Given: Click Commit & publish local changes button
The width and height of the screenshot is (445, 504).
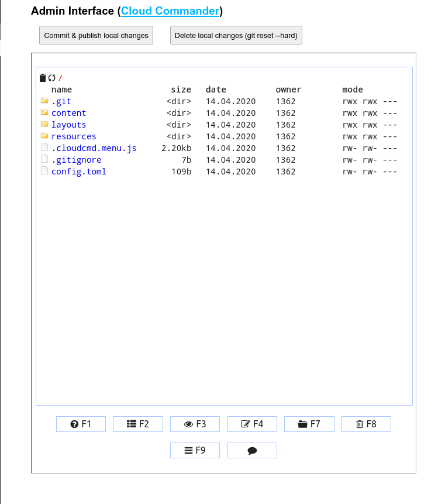Looking at the screenshot, I should point(96,35).
